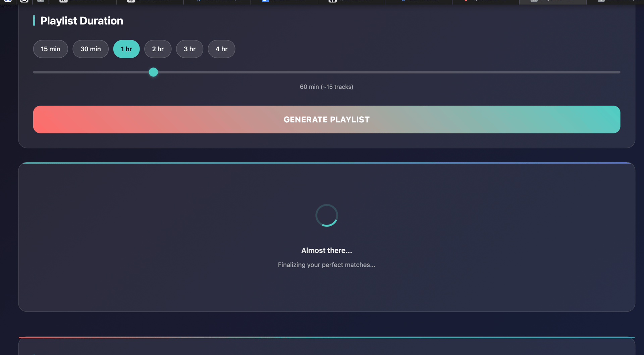The width and height of the screenshot is (644, 355).
Task: Click the loading spinner circle
Action: (x=326, y=215)
